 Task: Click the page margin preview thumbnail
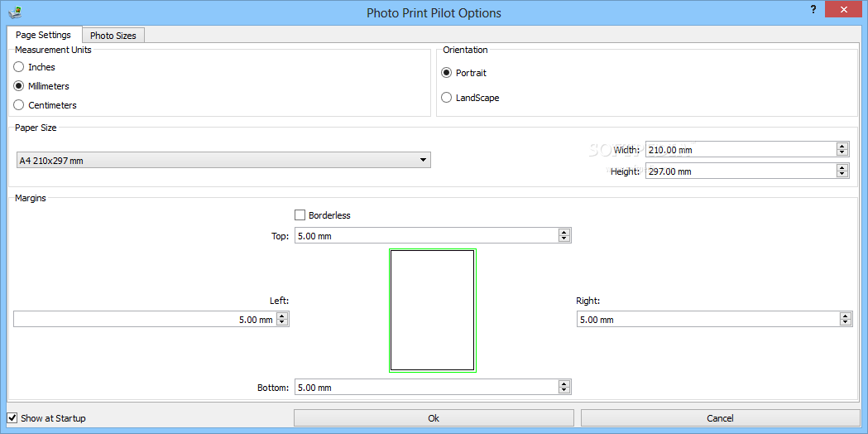point(432,311)
